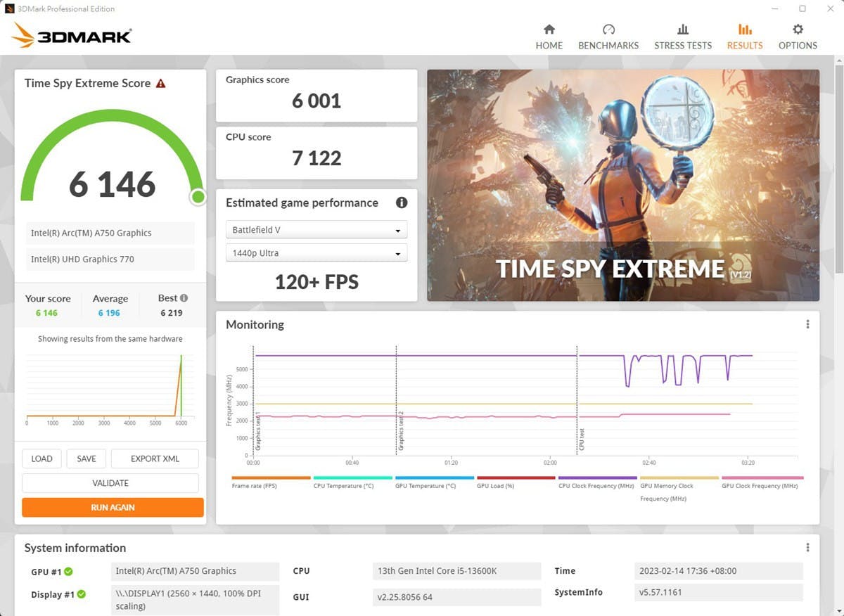844x616 pixels.
Task: Click the 13th Gen Intel Core i5-13600K field
Action: [x=456, y=571]
